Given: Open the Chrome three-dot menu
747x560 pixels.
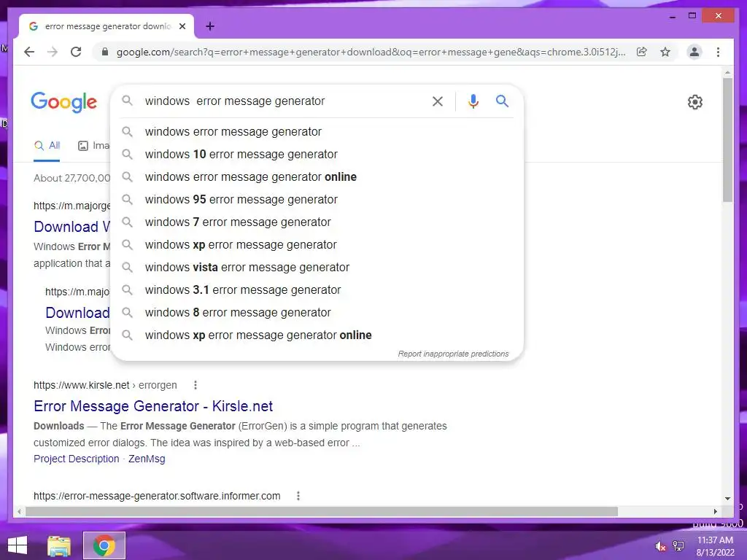Looking at the screenshot, I should pyautogui.click(x=718, y=52).
